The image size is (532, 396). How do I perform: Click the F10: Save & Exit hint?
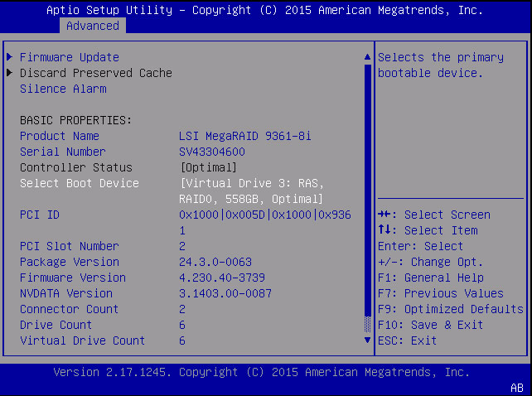pyautogui.click(x=431, y=325)
